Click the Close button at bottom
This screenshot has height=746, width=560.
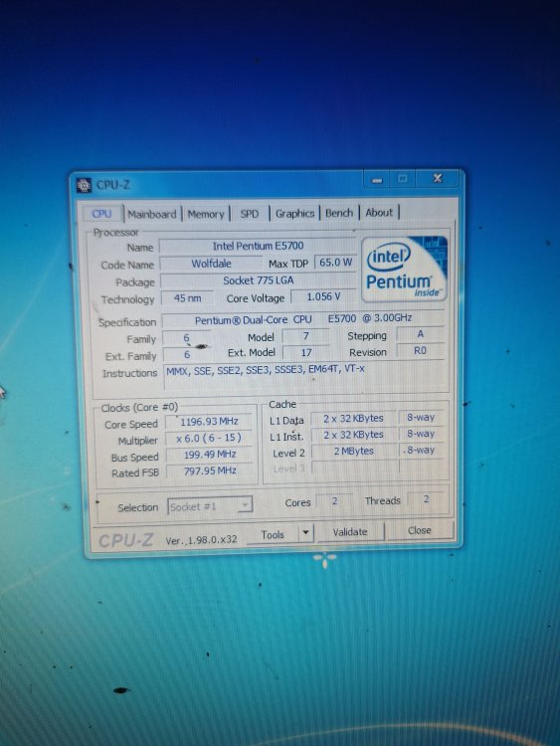coord(419,530)
